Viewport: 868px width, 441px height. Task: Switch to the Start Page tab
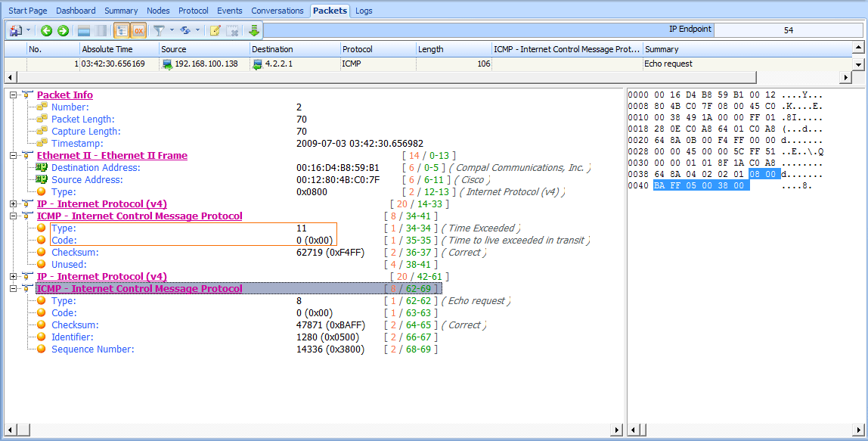click(x=28, y=11)
